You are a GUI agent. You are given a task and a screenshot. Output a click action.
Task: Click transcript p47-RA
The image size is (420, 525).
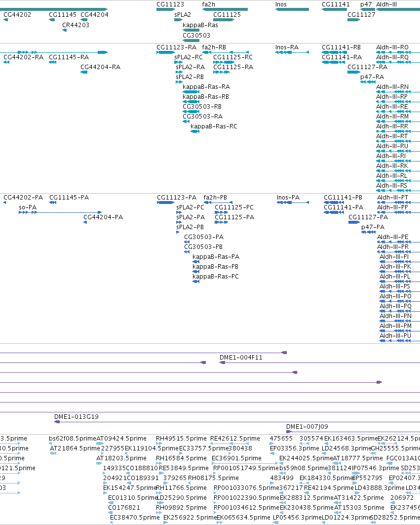coord(372,77)
